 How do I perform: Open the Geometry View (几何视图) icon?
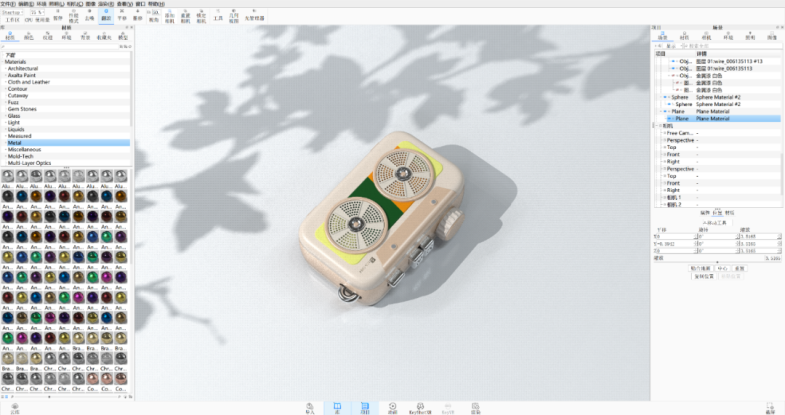tap(233, 16)
